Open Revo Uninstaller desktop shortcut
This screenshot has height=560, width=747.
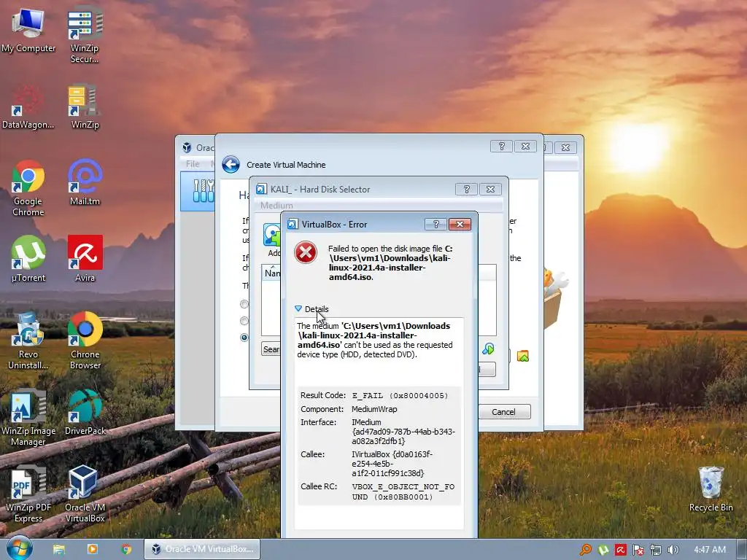(x=28, y=341)
